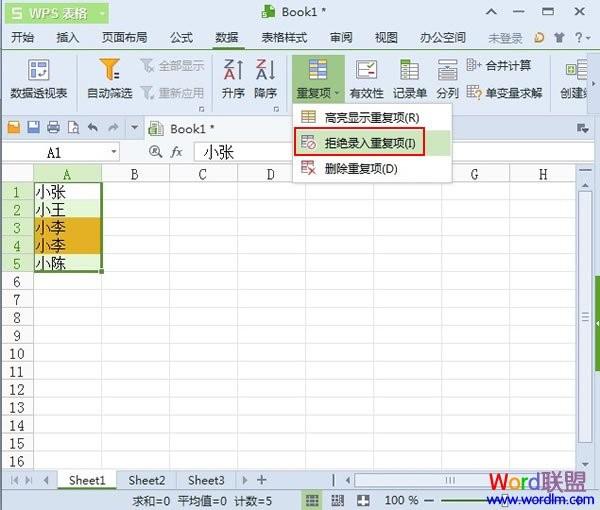Add a new sheet with plus button
600x510 pixels.
coord(261,481)
